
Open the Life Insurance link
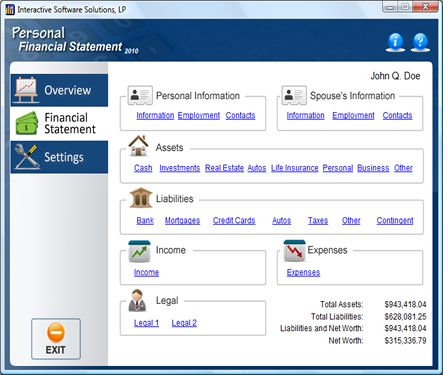pyautogui.click(x=295, y=168)
